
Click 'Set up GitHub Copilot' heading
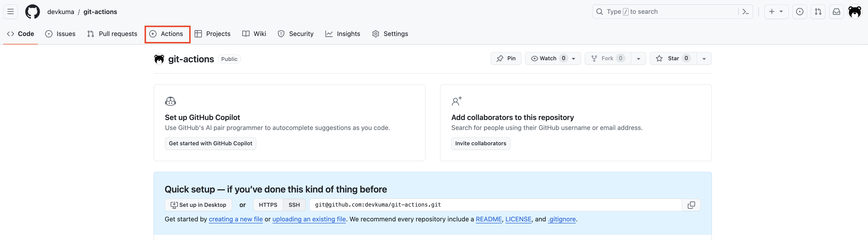pyautogui.click(x=202, y=117)
